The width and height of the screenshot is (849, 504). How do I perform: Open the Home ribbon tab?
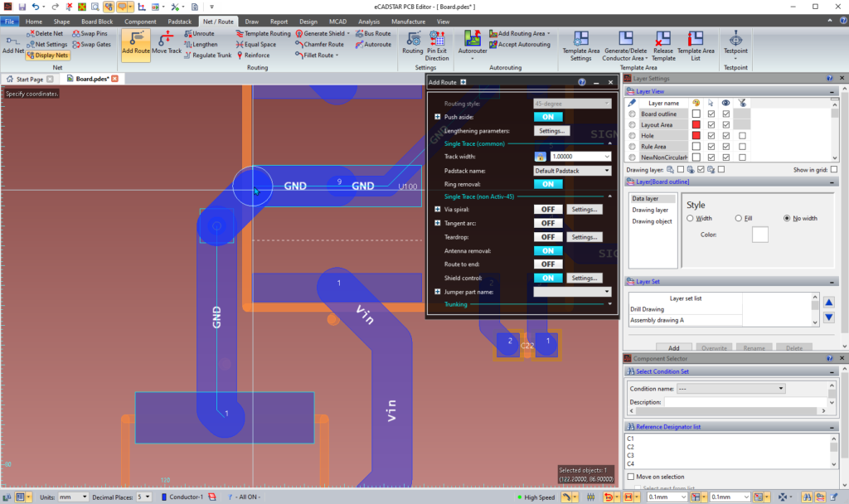(x=33, y=22)
